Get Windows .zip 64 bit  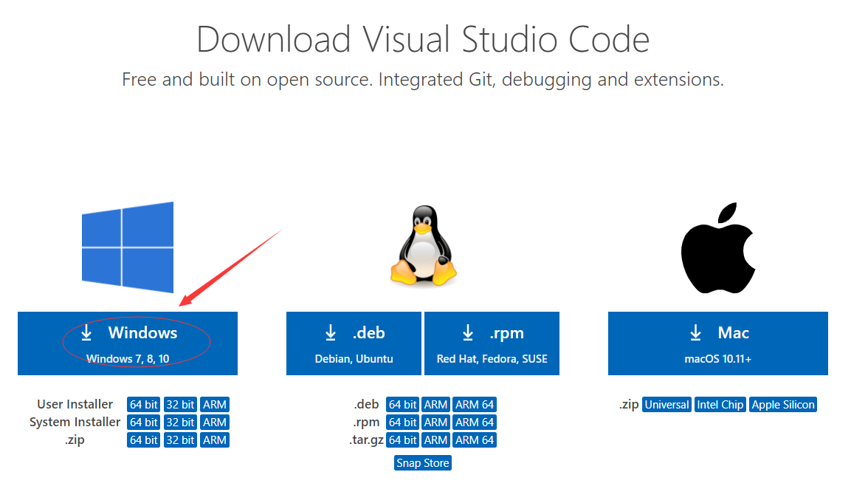coord(143,440)
